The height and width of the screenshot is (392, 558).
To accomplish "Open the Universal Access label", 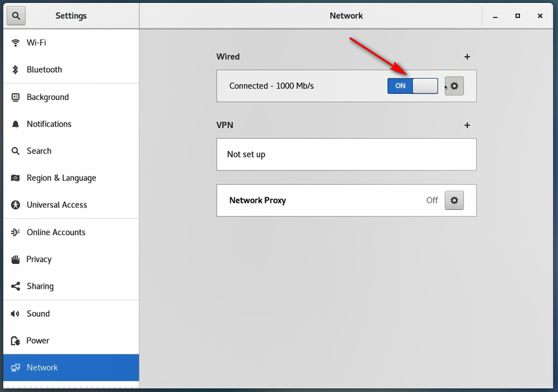I will (x=57, y=205).
